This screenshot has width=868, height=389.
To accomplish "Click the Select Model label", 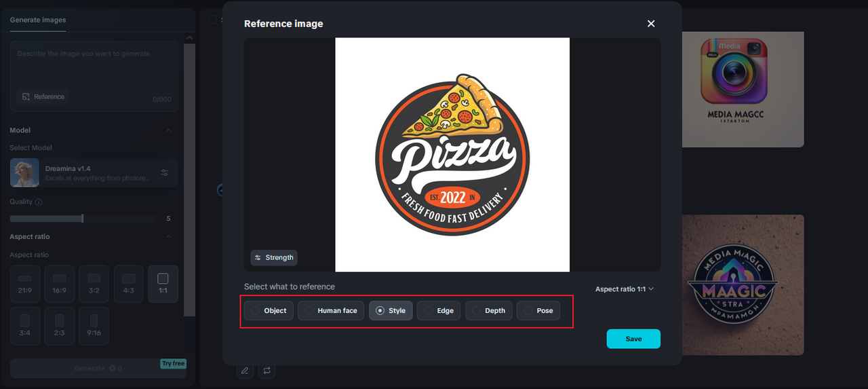I will click(31, 148).
